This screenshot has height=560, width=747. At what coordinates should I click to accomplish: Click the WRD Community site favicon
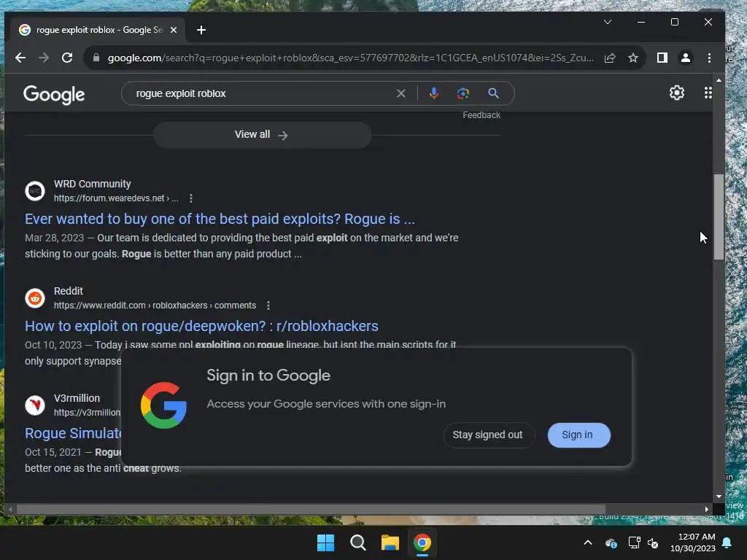coord(35,191)
